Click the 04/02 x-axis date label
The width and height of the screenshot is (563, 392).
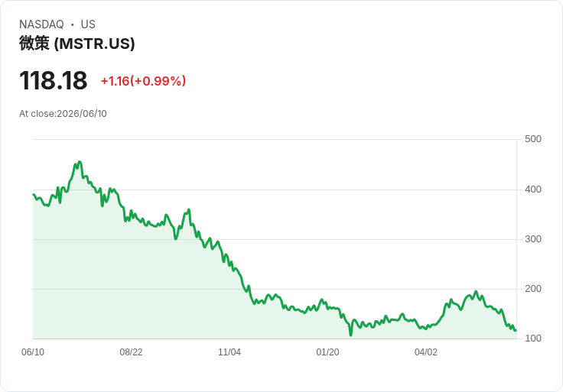pyautogui.click(x=426, y=352)
